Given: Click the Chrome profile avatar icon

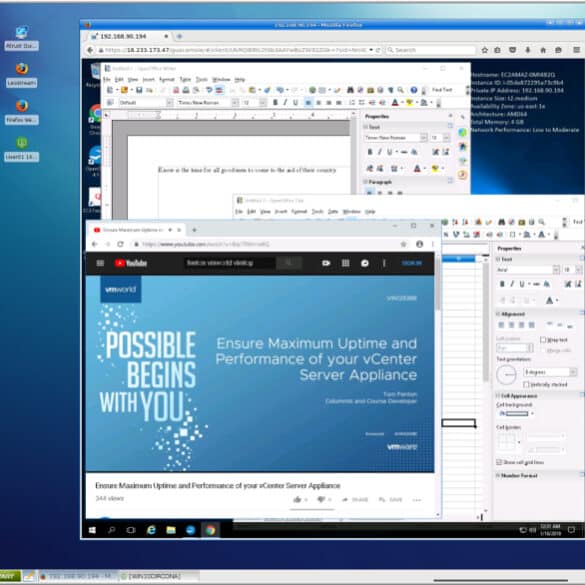Looking at the screenshot, I should coord(419,244).
